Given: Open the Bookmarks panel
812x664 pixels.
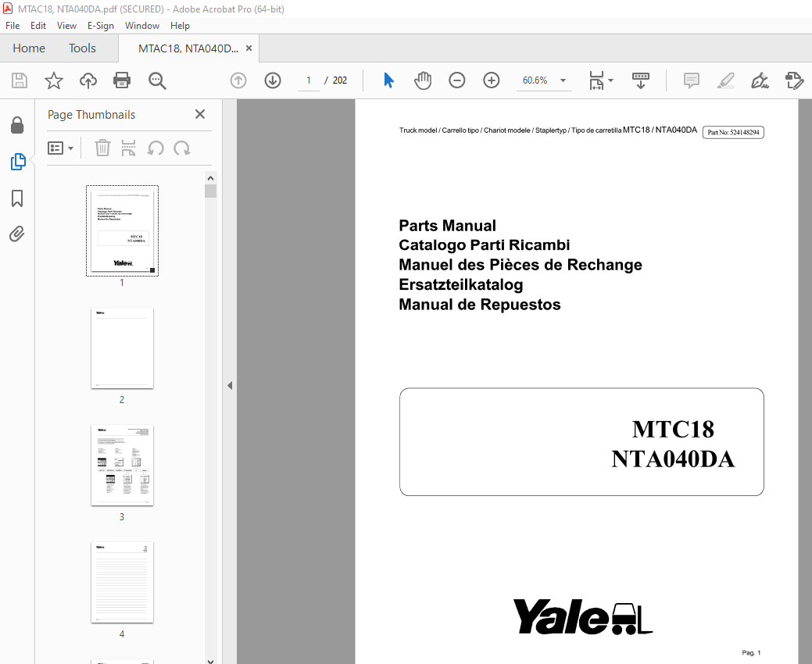Looking at the screenshot, I should pyautogui.click(x=17, y=198).
